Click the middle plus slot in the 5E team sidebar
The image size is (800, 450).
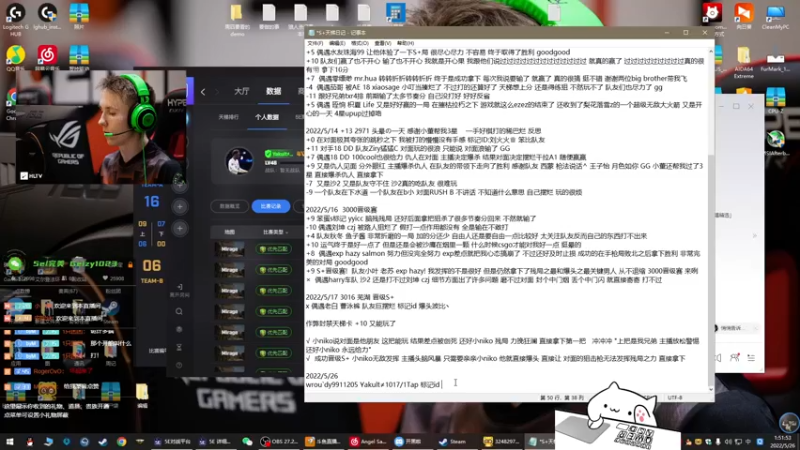(180, 207)
